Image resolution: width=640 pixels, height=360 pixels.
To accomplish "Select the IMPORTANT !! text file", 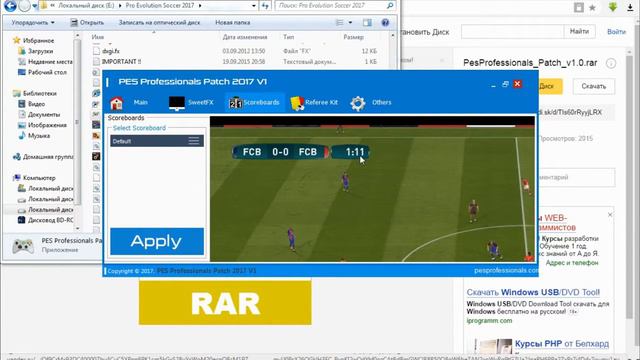I will click(121, 62).
